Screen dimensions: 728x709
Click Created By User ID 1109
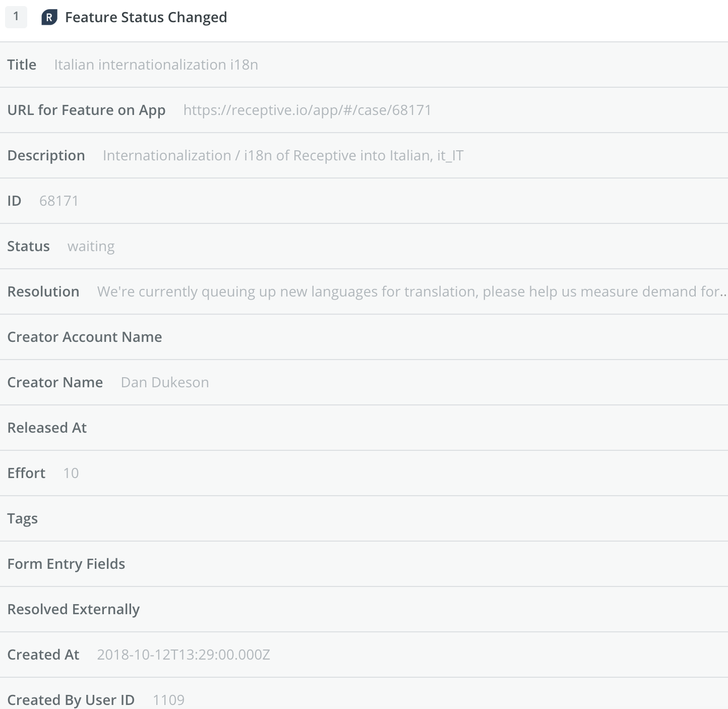(169, 700)
